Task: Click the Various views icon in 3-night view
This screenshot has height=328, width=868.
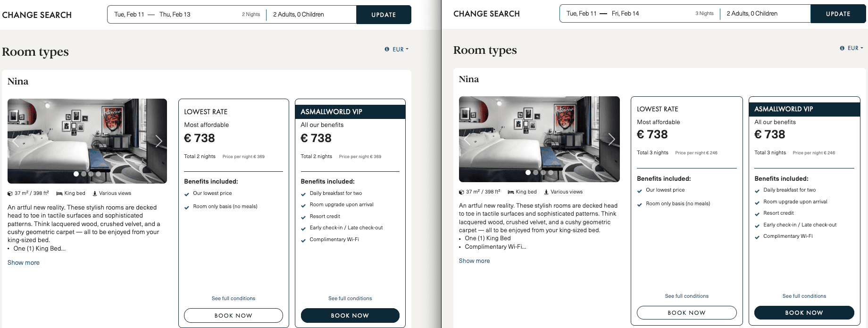Action: (546, 192)
